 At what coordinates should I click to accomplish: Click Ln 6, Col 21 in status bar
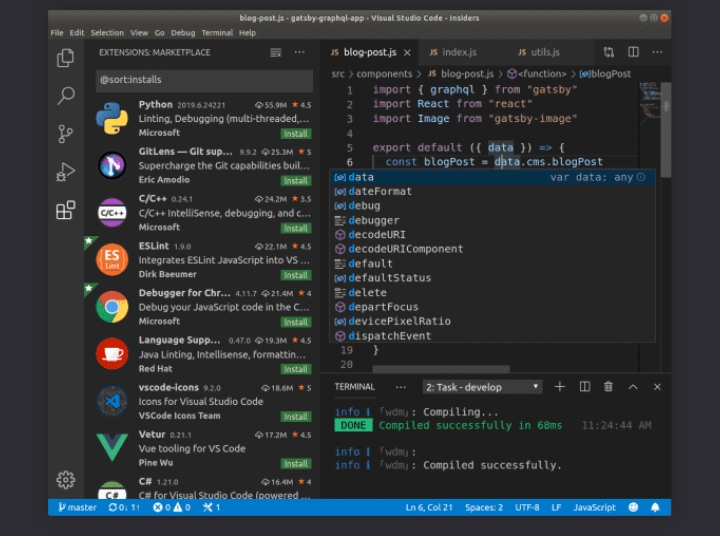tap(429, 507)
